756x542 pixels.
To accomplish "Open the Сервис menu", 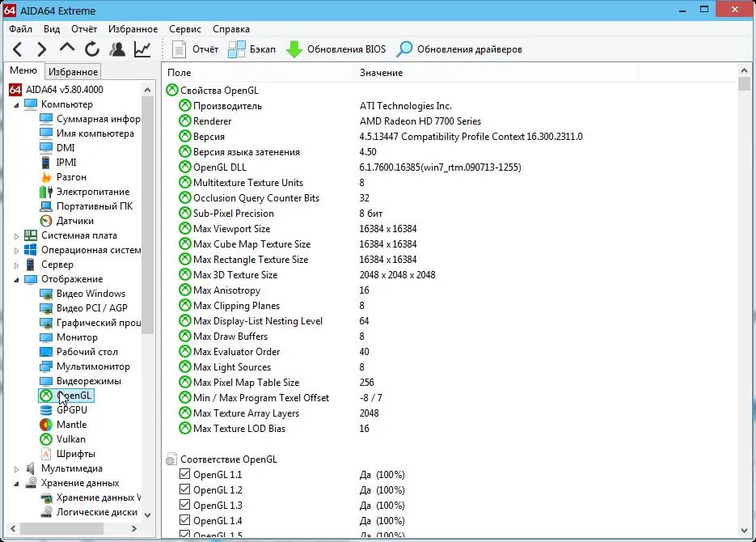I will 185,29.
